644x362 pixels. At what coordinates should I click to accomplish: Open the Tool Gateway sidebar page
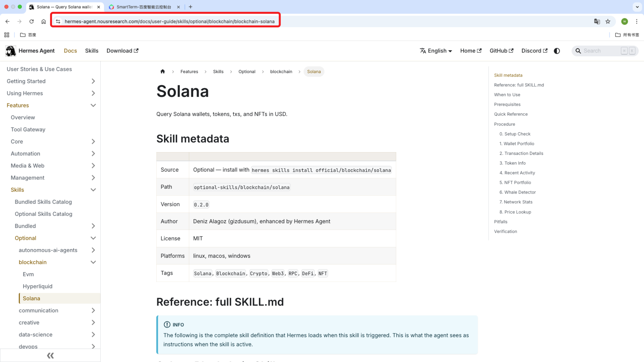(x=28, y=129)
